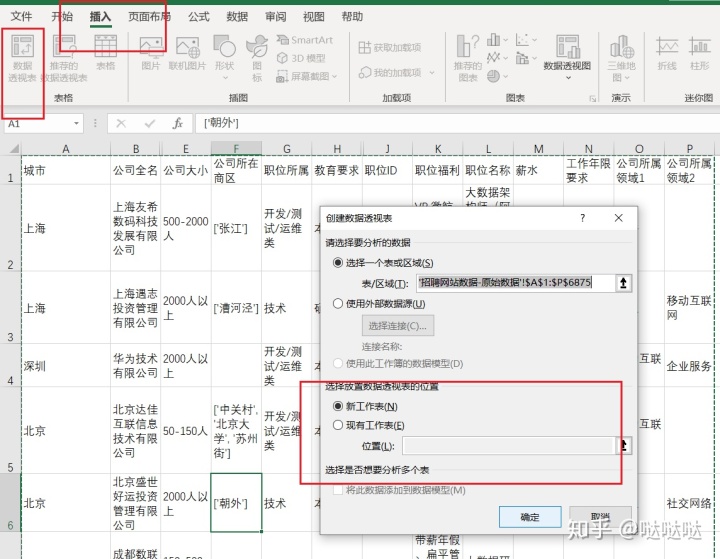
Task: Open the Data (数据) tab
Action: coord(237,17)
